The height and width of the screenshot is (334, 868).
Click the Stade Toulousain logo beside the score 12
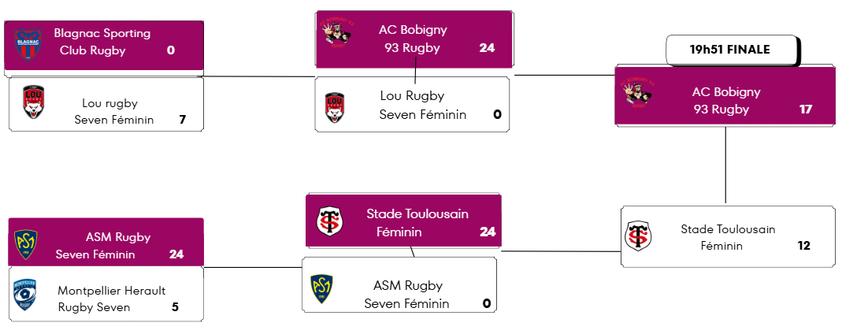coord(638,236)
